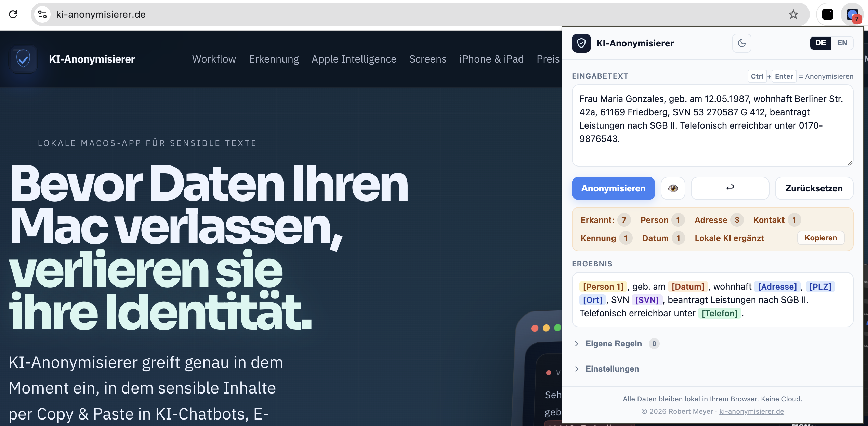Click the hero headline text

(209, 248)
